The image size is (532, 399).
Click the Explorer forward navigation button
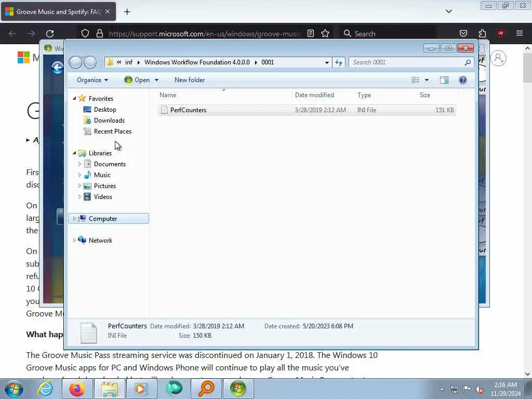tap(90, 62)
